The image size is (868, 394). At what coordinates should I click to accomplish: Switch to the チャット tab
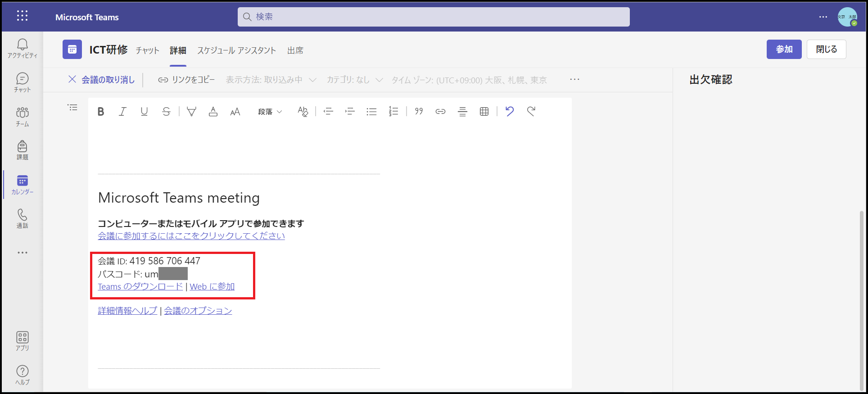pyautogui.click(x=148, y=50)
